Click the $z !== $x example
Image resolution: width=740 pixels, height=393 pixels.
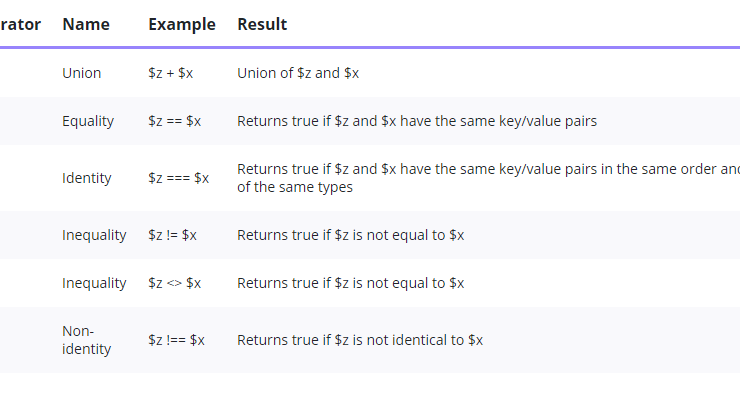177,340
